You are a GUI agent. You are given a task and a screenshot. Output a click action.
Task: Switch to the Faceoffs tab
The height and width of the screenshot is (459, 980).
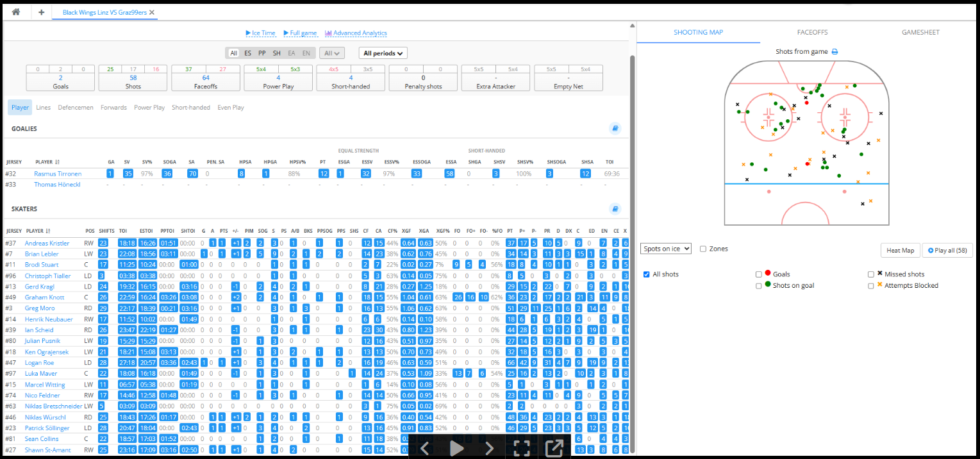[x=812, y=32]
